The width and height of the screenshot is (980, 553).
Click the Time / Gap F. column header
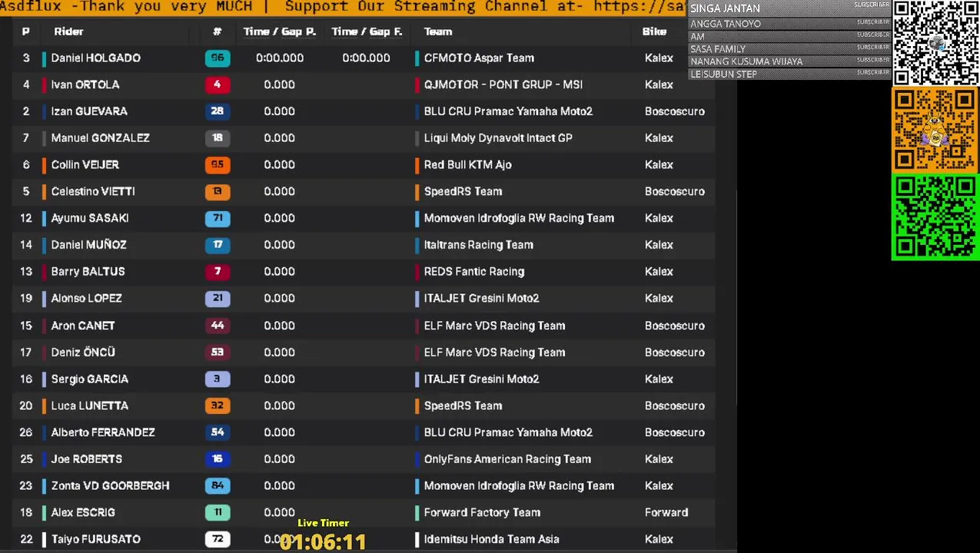tap(367, 31)
